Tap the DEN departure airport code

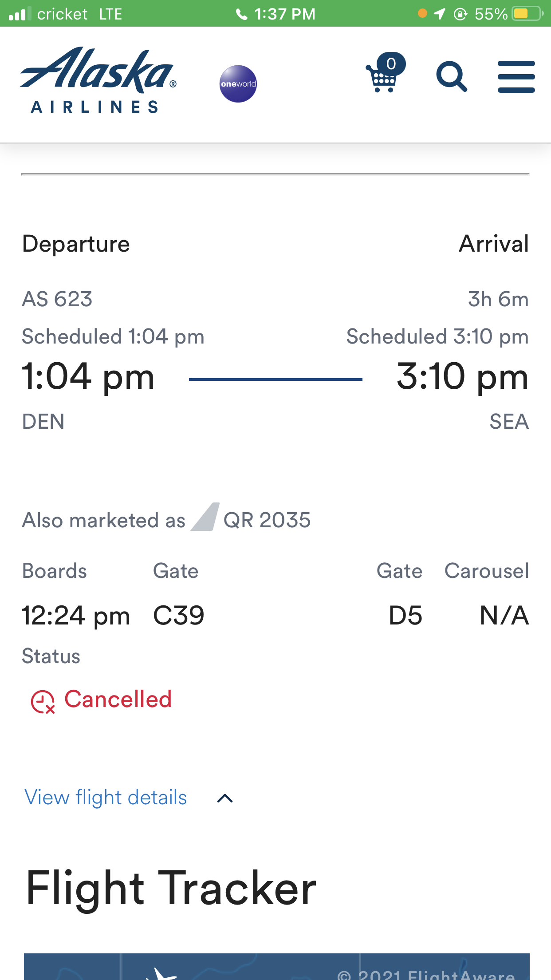pyautogui.click(x=43, y=421)
